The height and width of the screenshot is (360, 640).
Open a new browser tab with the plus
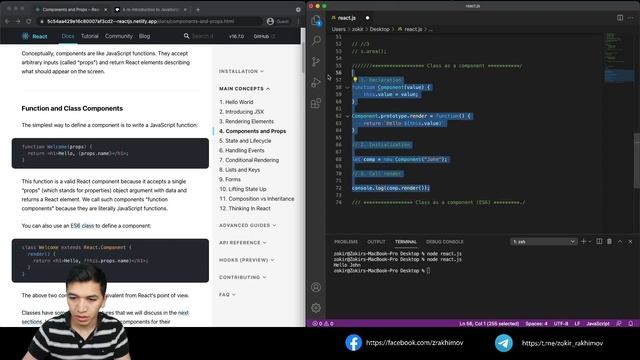[198, 9]
